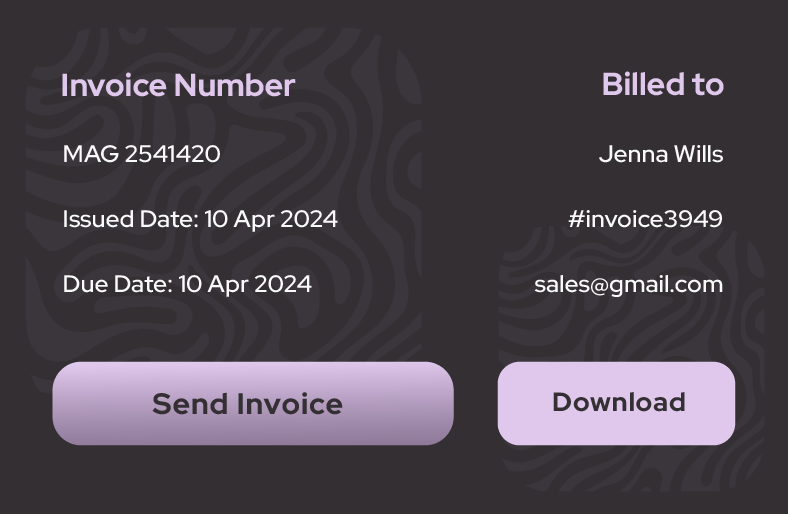Click the Send Invoice button
The image size is (788, 514).
point(252,403)
